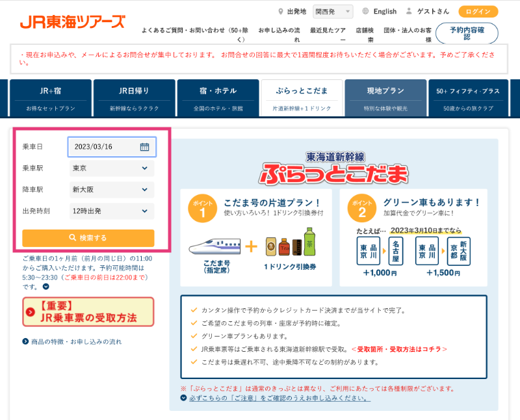The height and width of the screenshot is (420, 520).
Task: Click the globe icon next to English
Action: tap(365, 11)
